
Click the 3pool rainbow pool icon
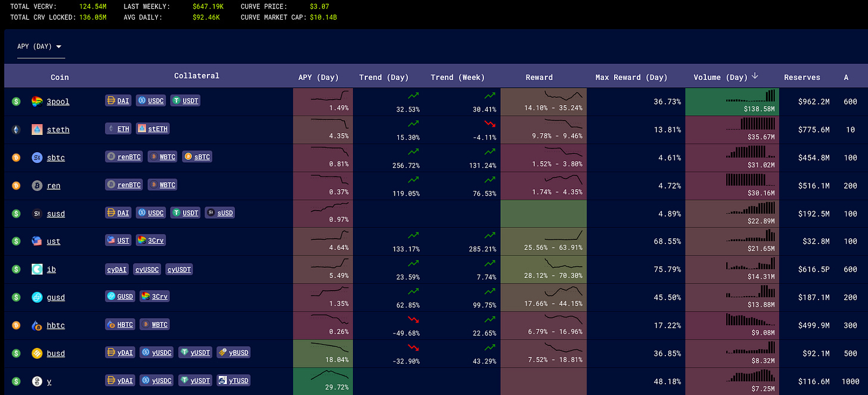[37, 101]
